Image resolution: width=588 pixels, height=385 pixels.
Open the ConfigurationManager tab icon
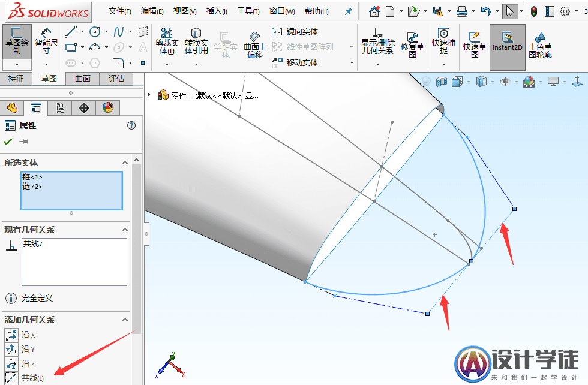click(59, 108)
